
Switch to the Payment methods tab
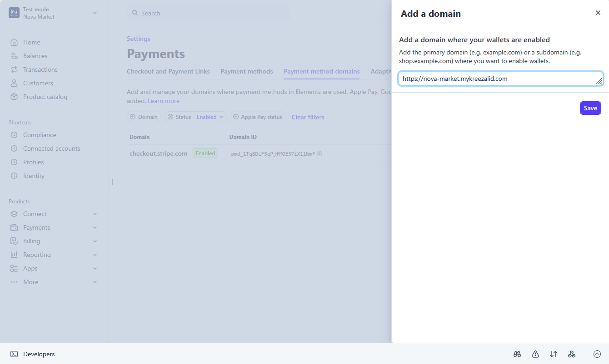click(x=247, y=71)
